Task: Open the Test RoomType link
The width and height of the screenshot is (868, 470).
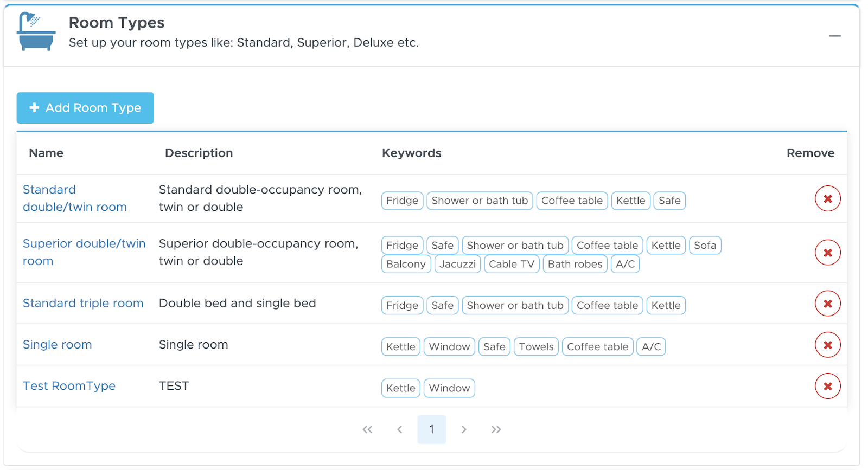Action: [x=69, y=386]
